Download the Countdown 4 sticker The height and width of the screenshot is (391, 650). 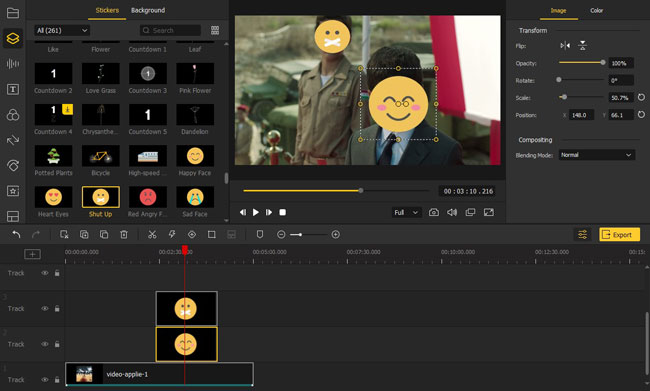[x=68, y=109]
